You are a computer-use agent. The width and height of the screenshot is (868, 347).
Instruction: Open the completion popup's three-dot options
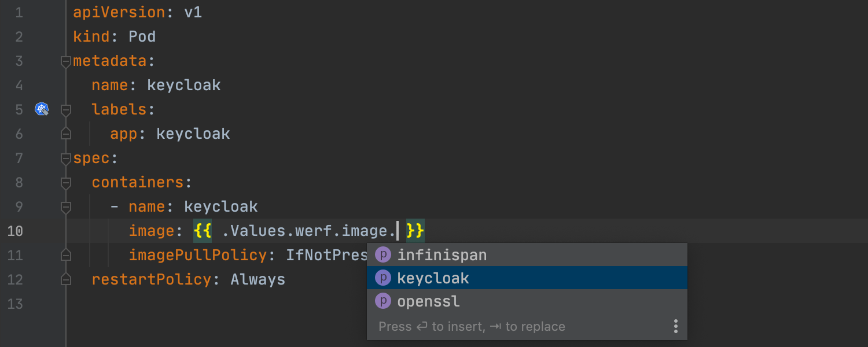click(x=675, y=326)
